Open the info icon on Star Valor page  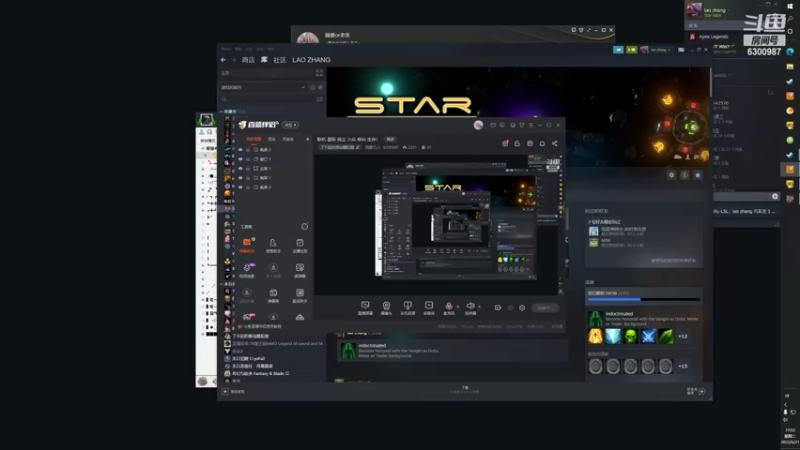tap(685, 175)
